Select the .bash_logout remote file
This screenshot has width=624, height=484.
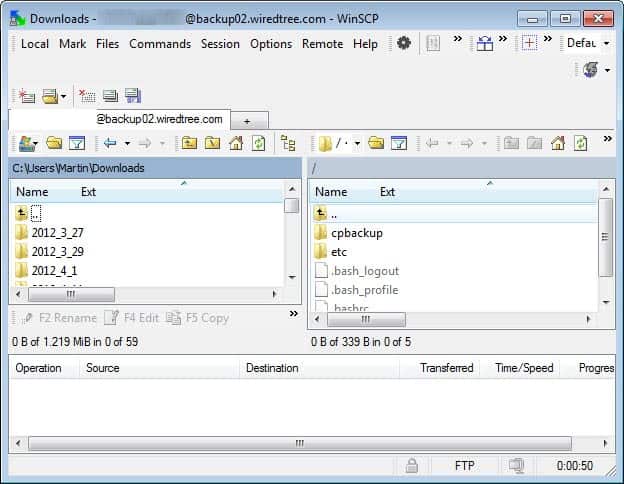click(357, 271)
